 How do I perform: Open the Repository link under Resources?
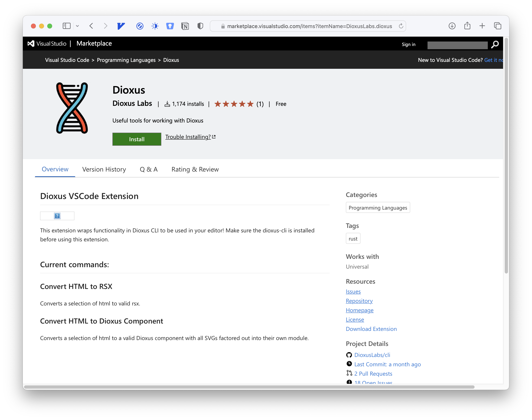(x=359, y=301)
